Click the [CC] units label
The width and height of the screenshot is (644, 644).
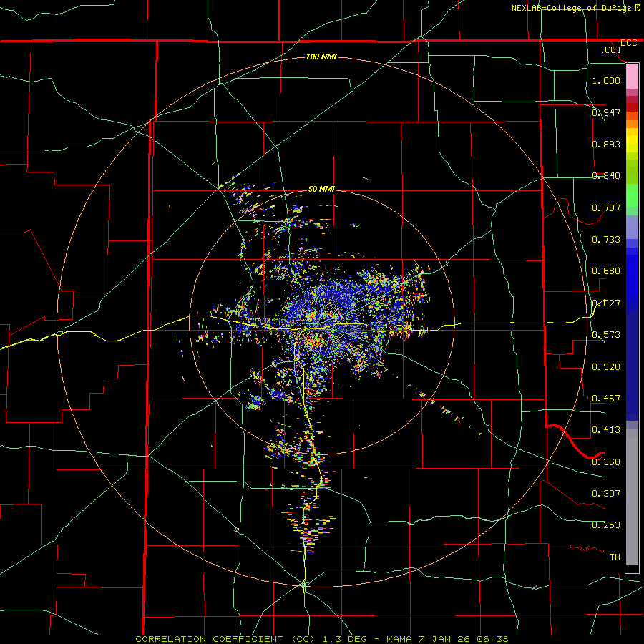pos(611,49)
